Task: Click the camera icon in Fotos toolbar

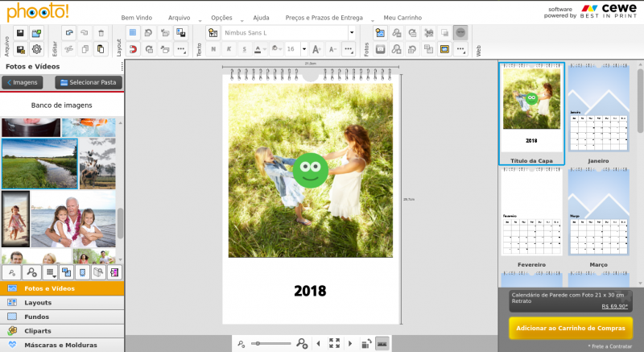Action: (380, 49)
